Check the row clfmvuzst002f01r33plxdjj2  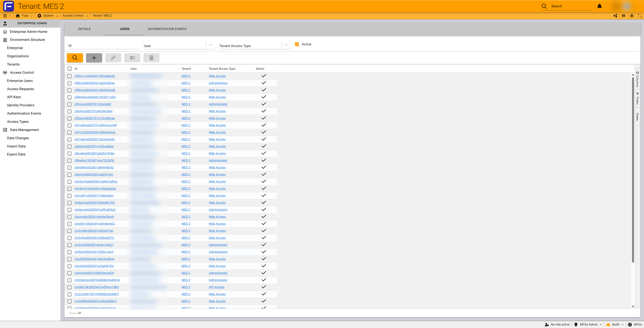pyautogui.click(x=69, y=104)
